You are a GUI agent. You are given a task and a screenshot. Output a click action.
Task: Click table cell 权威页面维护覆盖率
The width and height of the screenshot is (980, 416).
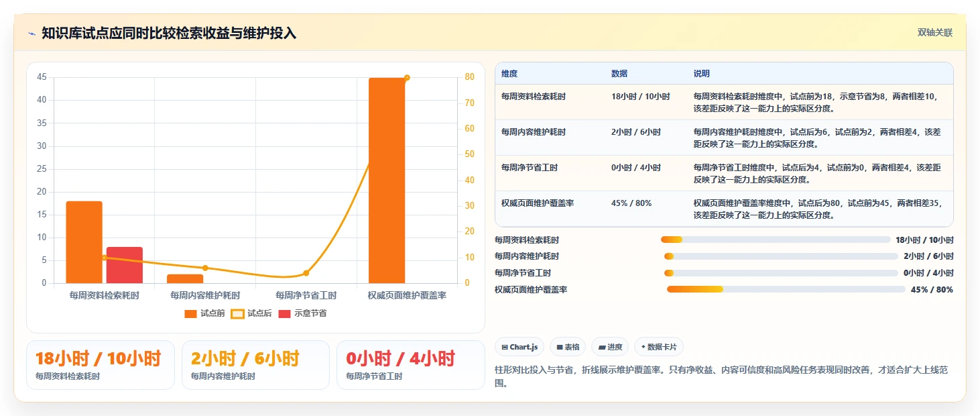pos(538,203)
